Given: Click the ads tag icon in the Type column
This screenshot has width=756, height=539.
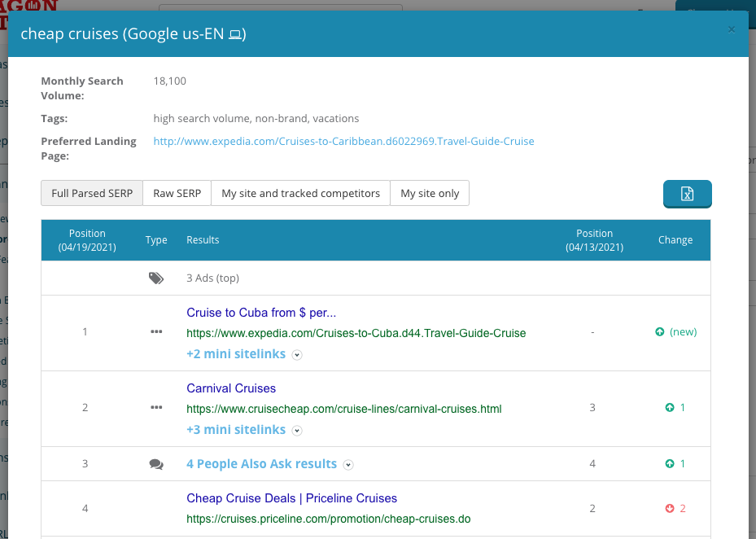Looking at the screenshot, I should pyautogui.click(x=155, y=278).
